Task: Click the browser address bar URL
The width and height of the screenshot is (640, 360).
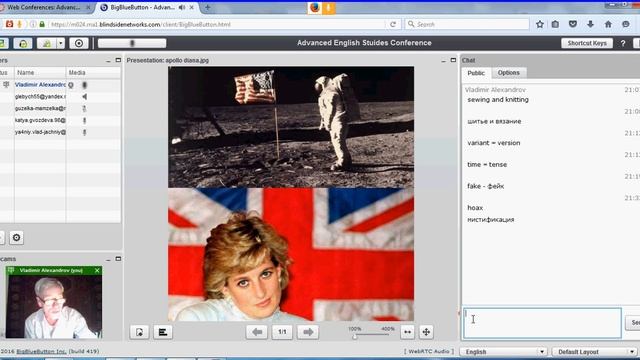Action: pyautogui.click(x=141, y=24)
